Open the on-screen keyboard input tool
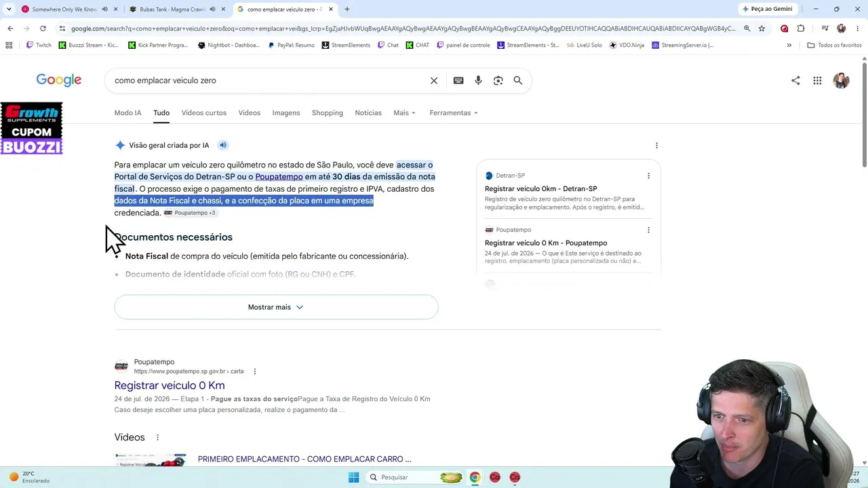Screen dimensions: 868x488 coord(458,81)
